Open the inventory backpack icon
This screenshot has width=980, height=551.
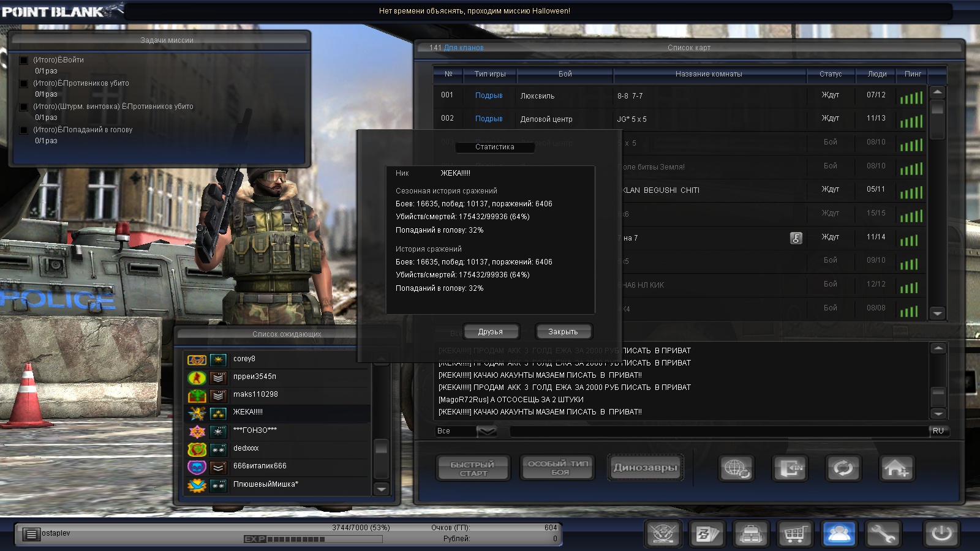coord(751,534)
